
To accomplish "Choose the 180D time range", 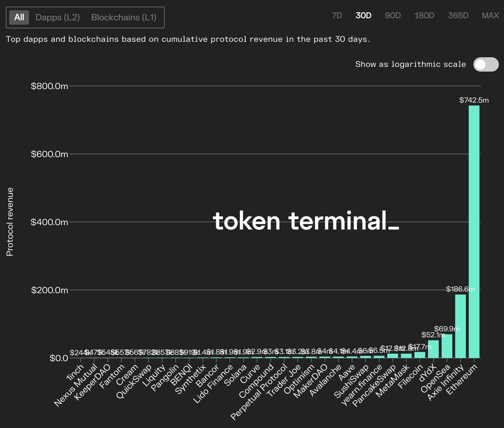I will click(424, 16).
